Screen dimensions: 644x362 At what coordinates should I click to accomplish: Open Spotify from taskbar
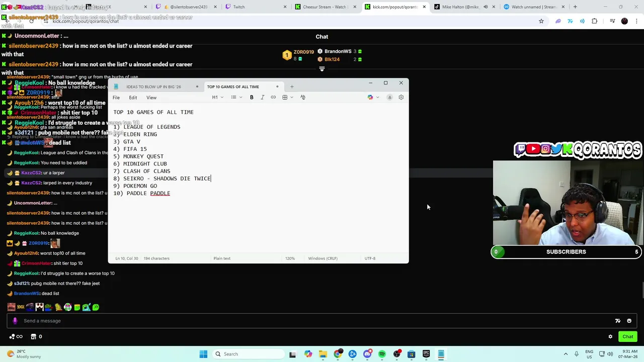[382, 354]
